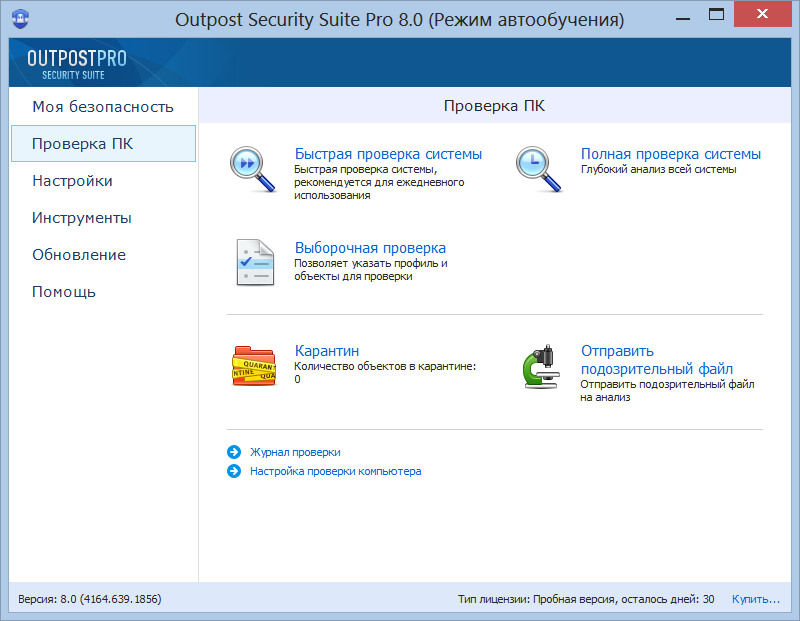Click the microscope suspicious file icon
This screenshot has width=800, height=621.
[540, 367]
